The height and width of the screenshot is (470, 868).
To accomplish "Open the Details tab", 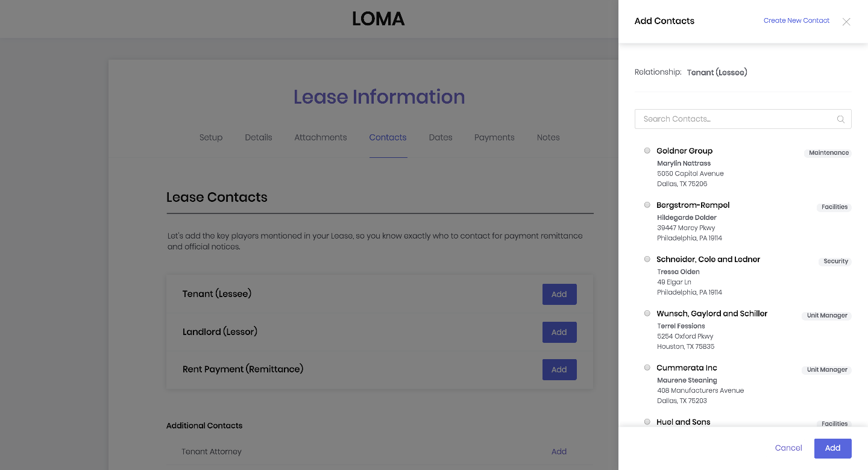I will tap(259, 137).
